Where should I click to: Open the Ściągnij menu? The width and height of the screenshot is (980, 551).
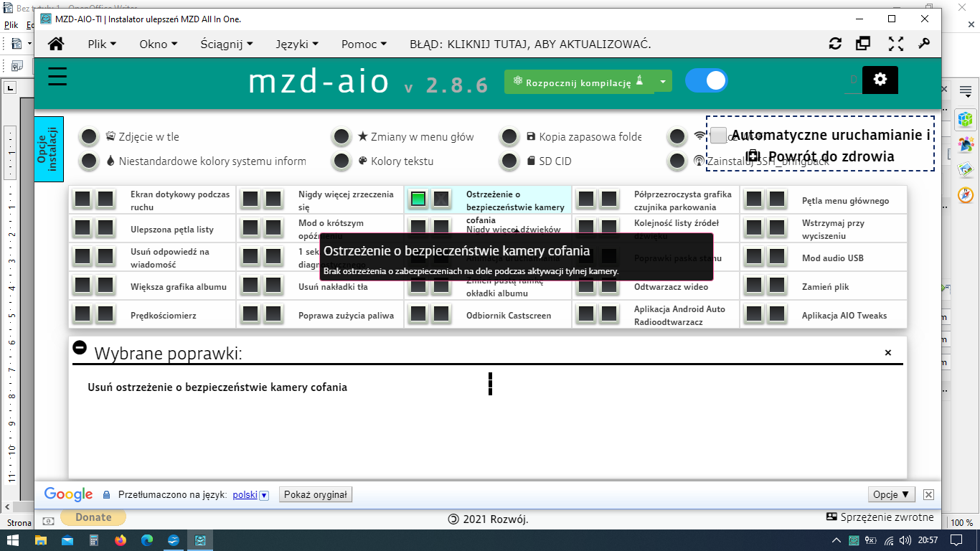tap(227, 44)
